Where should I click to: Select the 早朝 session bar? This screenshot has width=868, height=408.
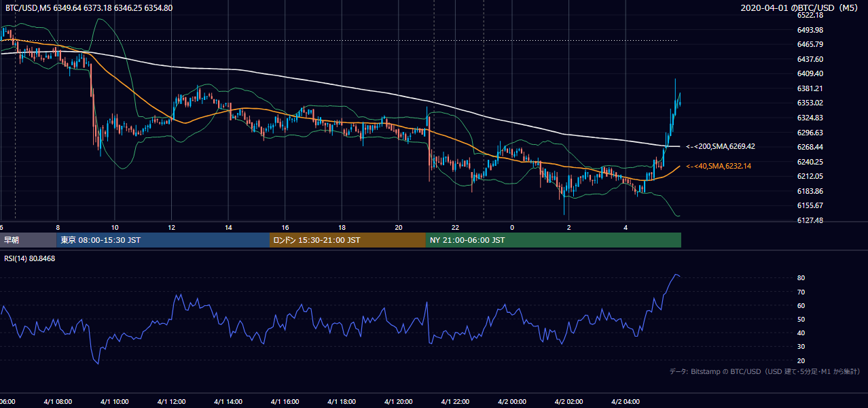tap(28, 240)
